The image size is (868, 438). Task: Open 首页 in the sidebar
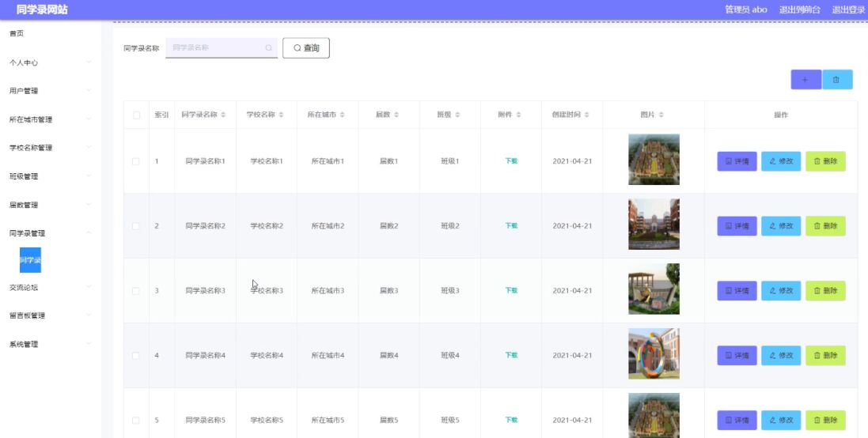coord(17,34)
